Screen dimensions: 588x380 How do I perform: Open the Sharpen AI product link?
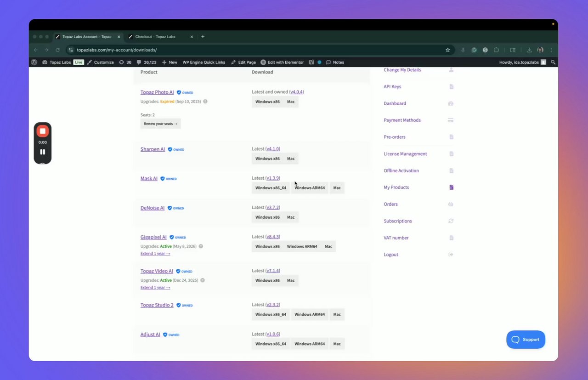click(153, 149)
